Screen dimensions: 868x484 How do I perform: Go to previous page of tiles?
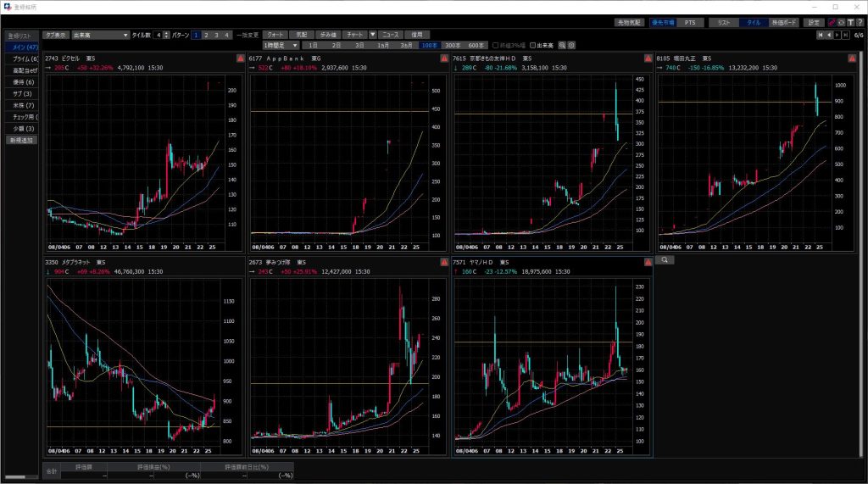(828, 35)
